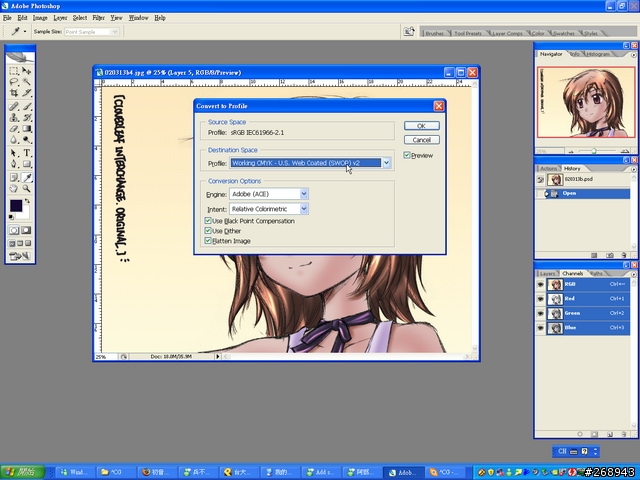This screenshot has width=640, height=480.
Task: Open the Windows Start button
Action: pyautogui.click(x=22, y=472)
